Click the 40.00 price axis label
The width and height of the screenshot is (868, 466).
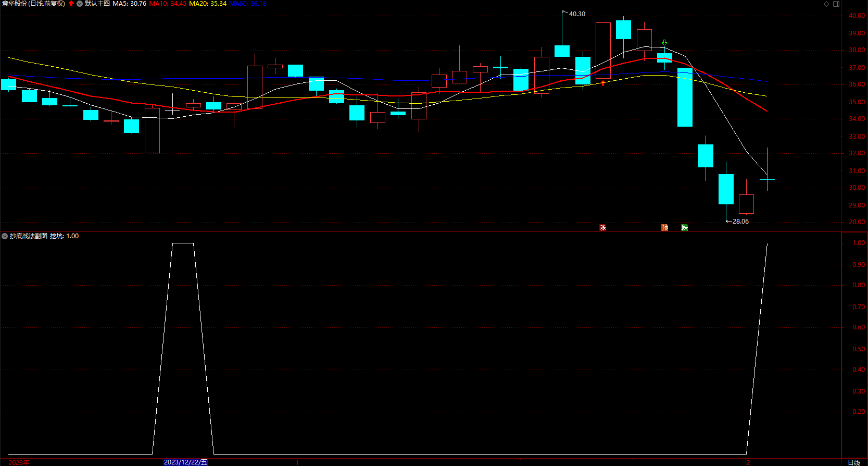pos(857,16)
